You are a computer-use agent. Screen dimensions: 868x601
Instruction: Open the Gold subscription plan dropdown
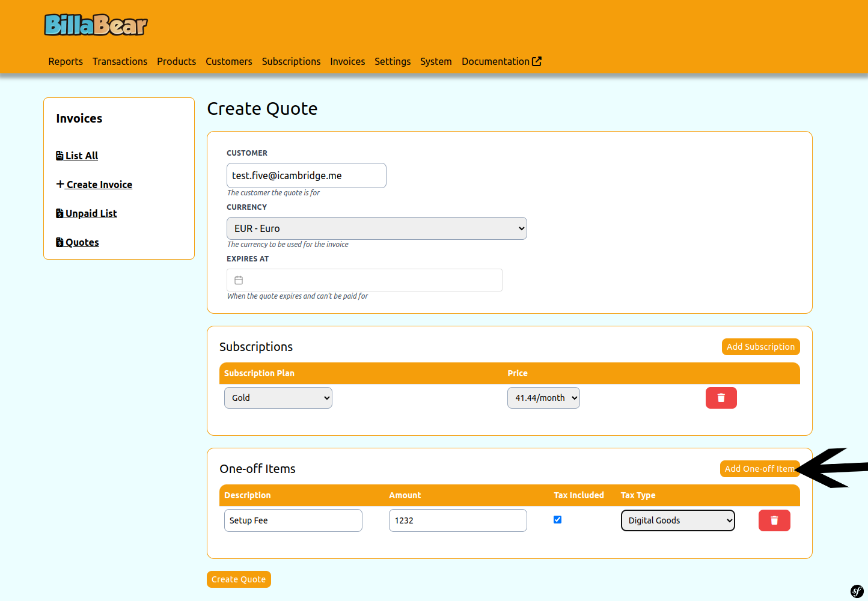tap(278, 398)
